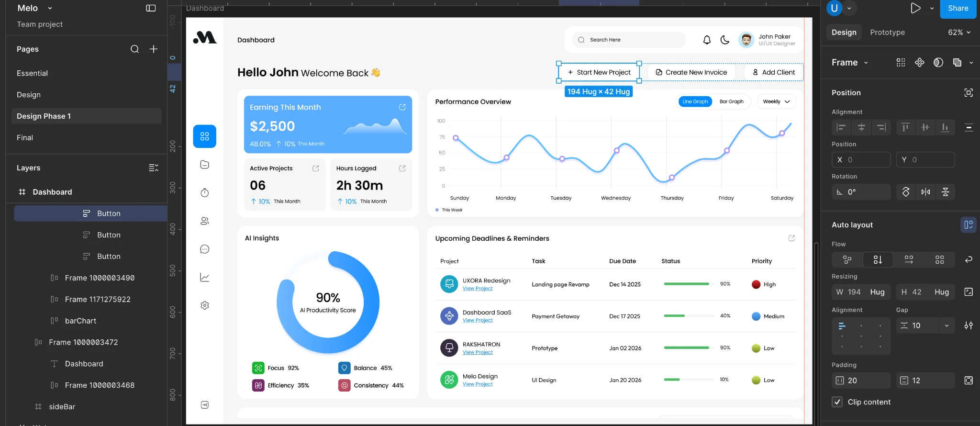980x426 pixels.
Task: Switch to the Design tab
Action: tap(844, 32)
